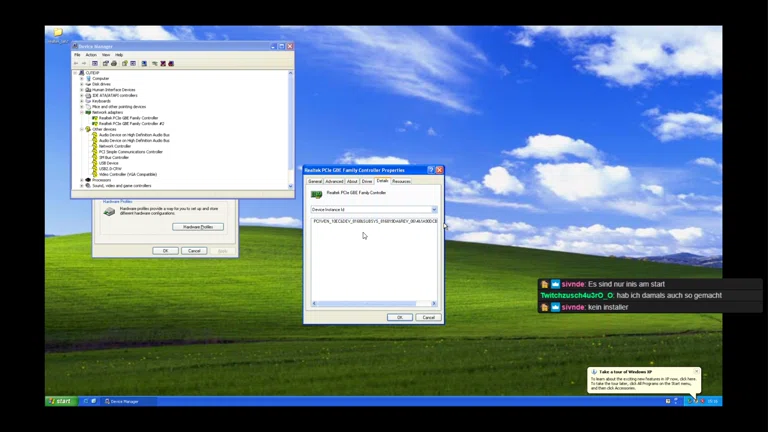Expand the IDE ATA/ATAPI controllers node
This screenshot has width=768, height=432.
(82, 96)
